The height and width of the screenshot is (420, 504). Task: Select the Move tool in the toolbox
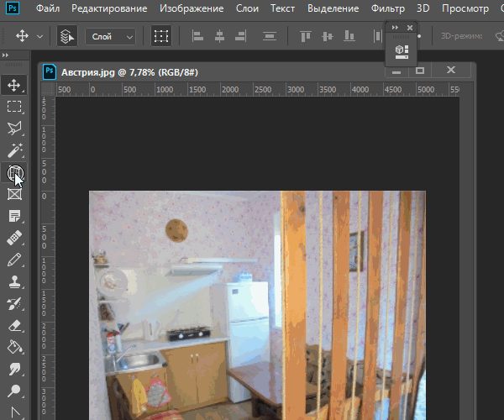(14, 85)
